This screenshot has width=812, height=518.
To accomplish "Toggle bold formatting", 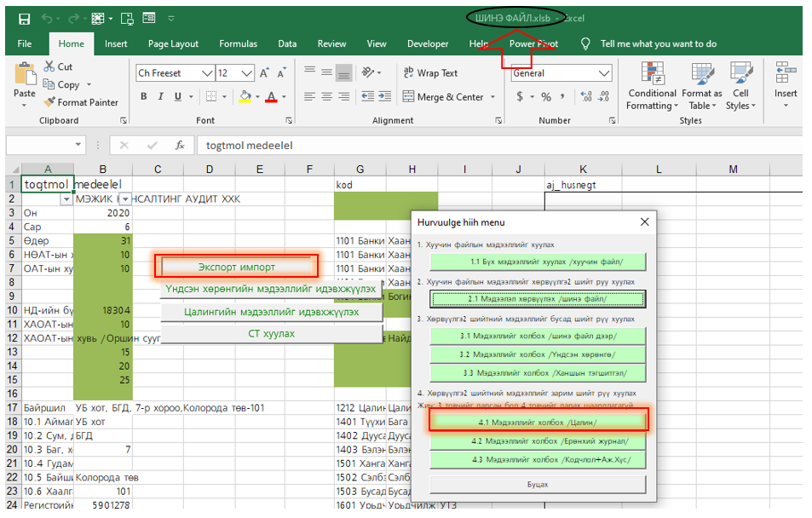I will coord(144,97).
